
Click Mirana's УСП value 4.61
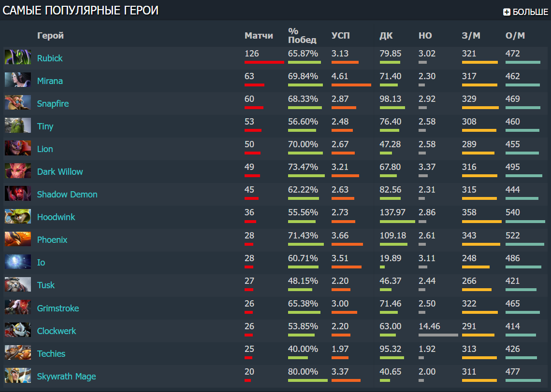coord(340,76)
